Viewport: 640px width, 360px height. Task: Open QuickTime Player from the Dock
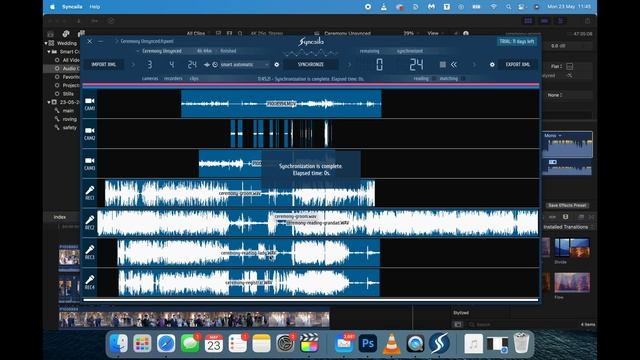tap(416, 343)
